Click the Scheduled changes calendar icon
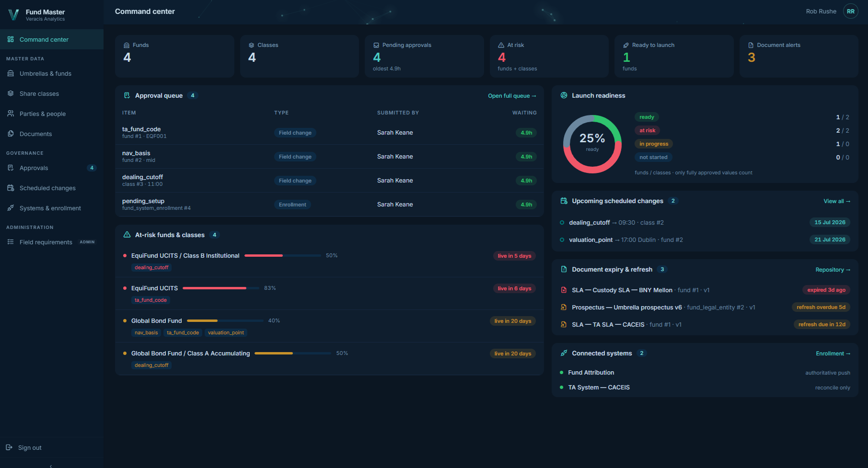This screenshot has width=868, height=468. tap(11, 188)
